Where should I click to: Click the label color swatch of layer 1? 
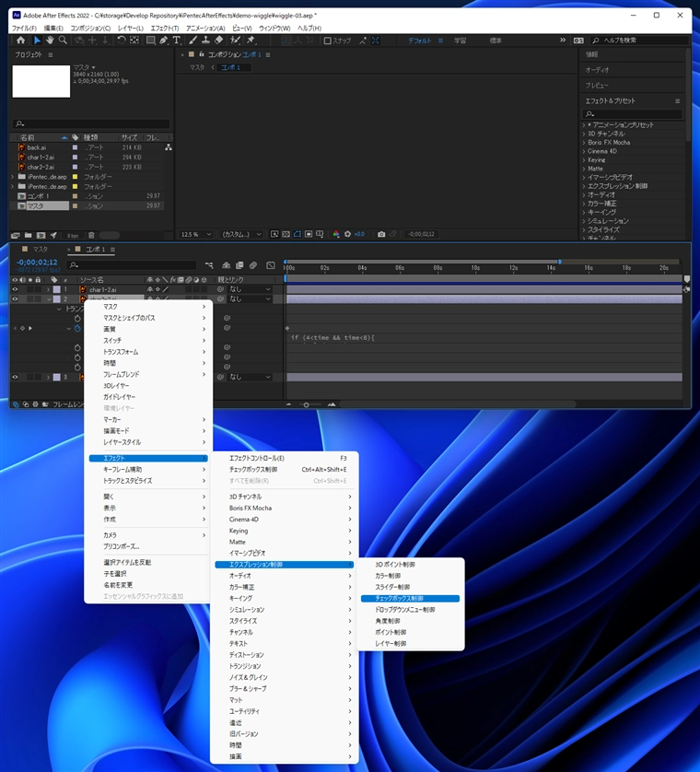pos(56,289)
